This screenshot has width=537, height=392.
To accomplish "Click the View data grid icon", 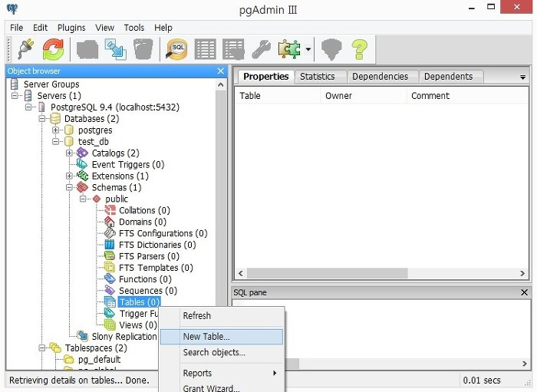I will coord(205,49).
